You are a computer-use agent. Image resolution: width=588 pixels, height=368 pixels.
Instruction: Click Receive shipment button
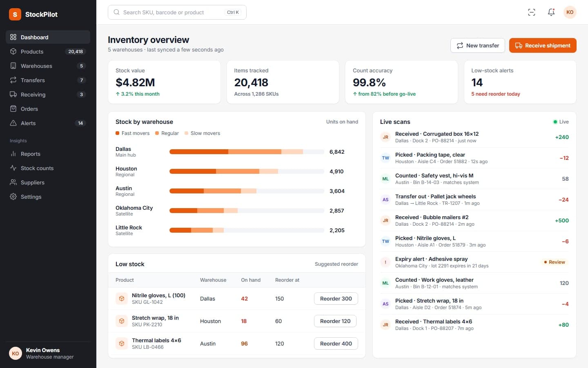tap(543, 45)
